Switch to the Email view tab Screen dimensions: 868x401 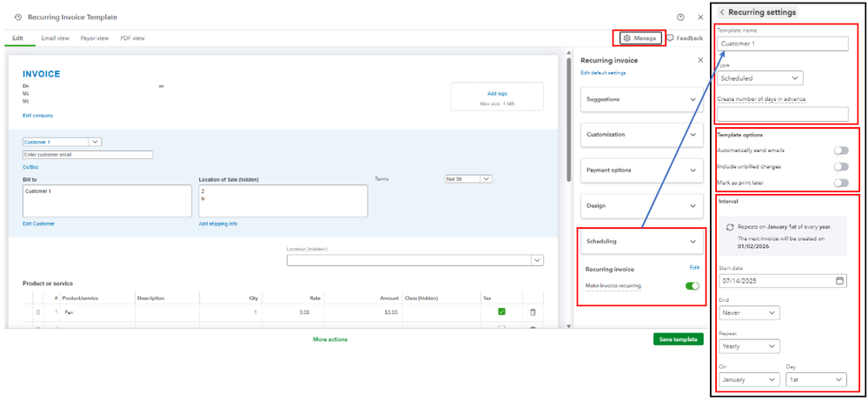56,38
